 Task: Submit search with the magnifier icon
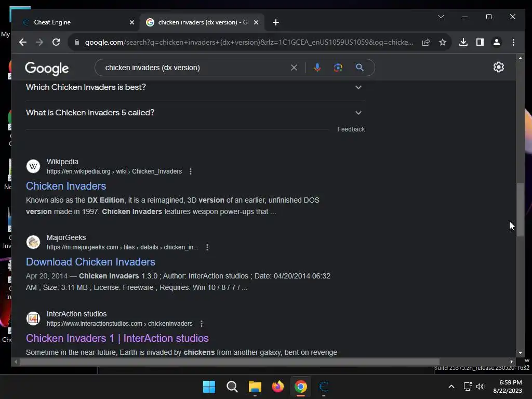pos(360,68)
